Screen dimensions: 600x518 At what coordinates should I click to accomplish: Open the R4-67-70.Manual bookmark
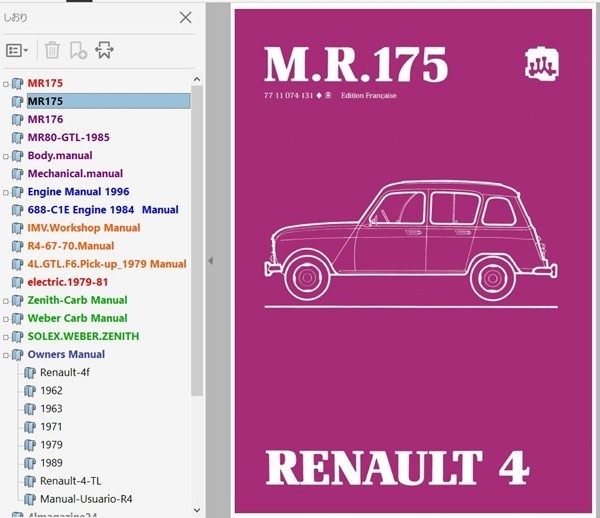coord(71,246)
